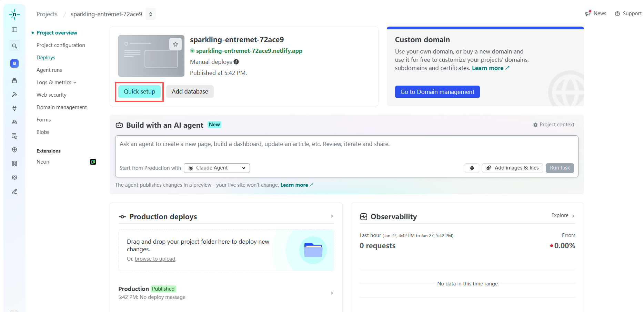This screenshot has height=312, width=644.
Task: Click Learn more under agent notice
Action: [x=297, y=185]
